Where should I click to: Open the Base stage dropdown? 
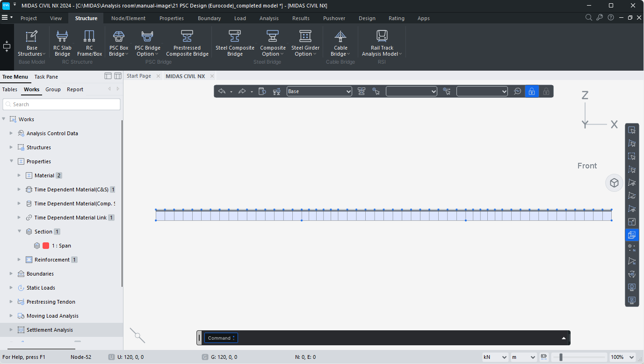(319, 91)
